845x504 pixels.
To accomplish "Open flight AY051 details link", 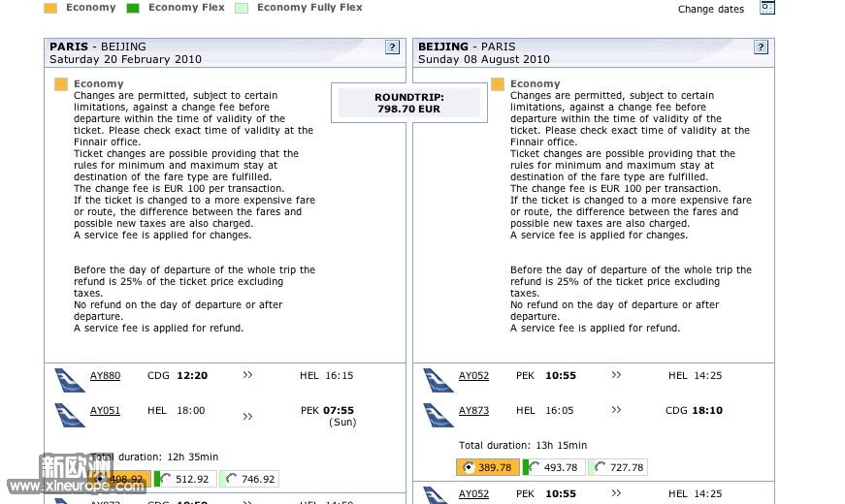I will point(105,411).
